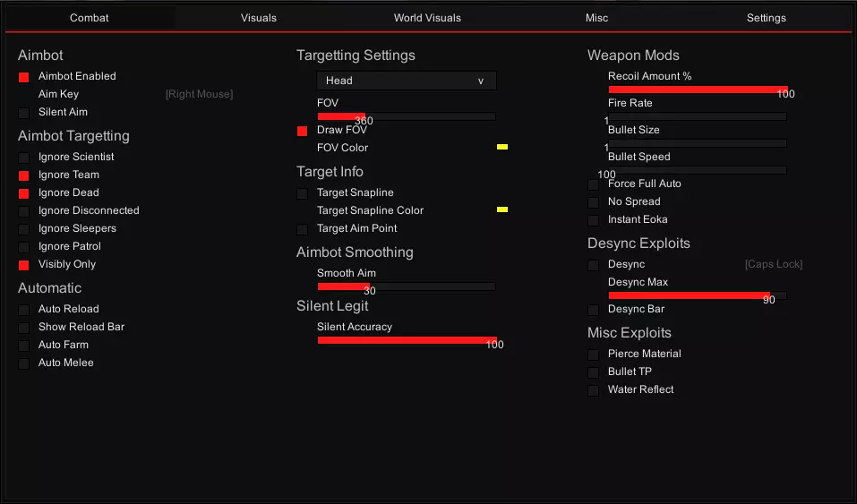The height and width of the screenshot is (504, 857).
Task: Enable the Target Snapline checkbox
Action: (303, 193)
